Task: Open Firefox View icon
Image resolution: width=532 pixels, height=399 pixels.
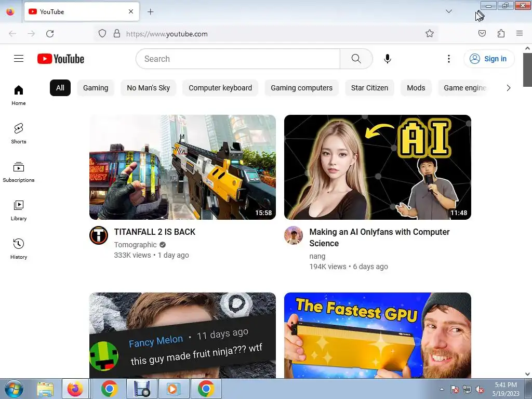Action: pyautogui.click(x=10, y=11)
